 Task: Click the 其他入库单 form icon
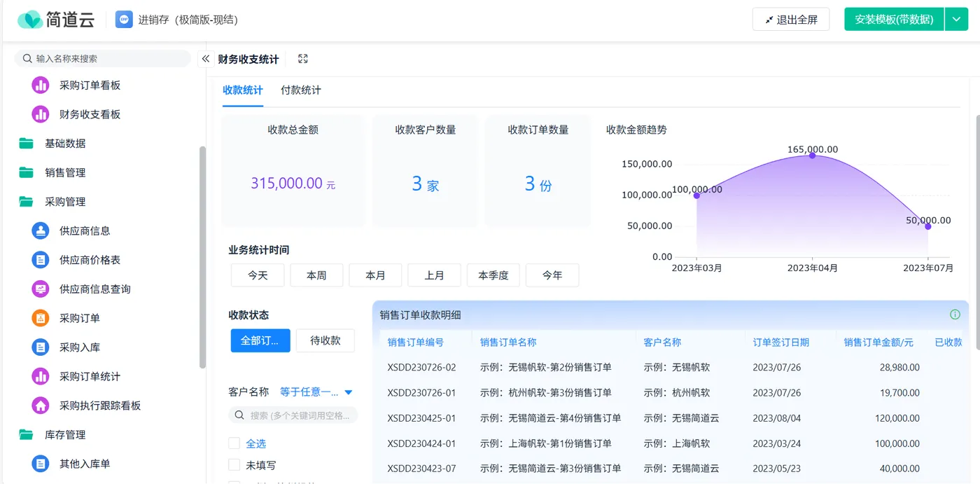(x=41, y=464)
